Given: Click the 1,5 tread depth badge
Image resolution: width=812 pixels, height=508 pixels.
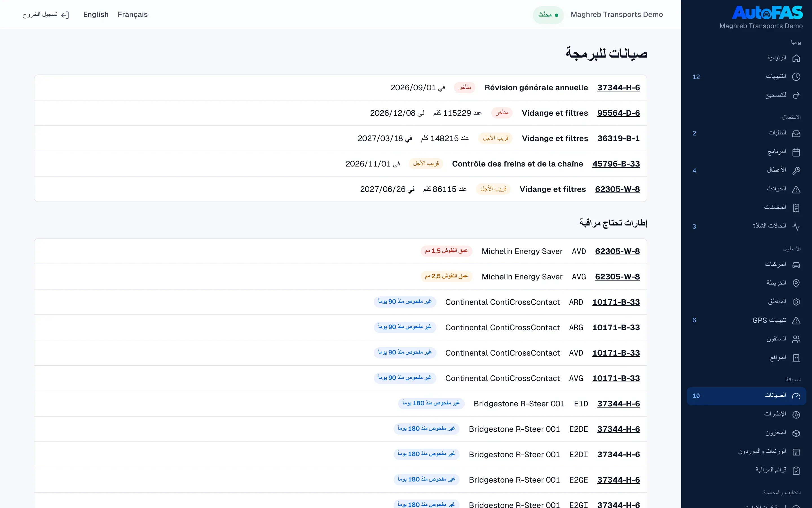Looking at the screenshot, I should 446,251.
